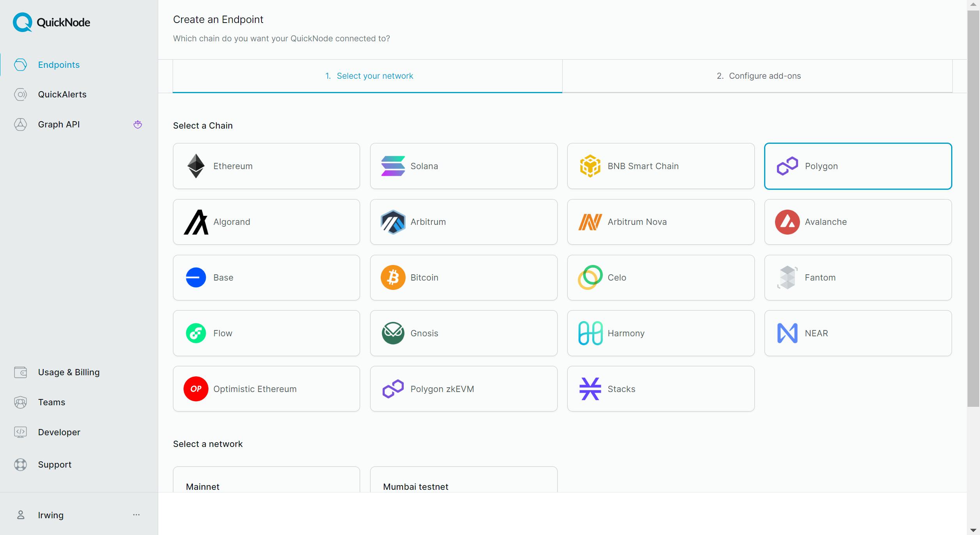Viewport: 980px width, 535px height.
Task: Click the Endpoints sidebar item
Action: tap(58, 64)
